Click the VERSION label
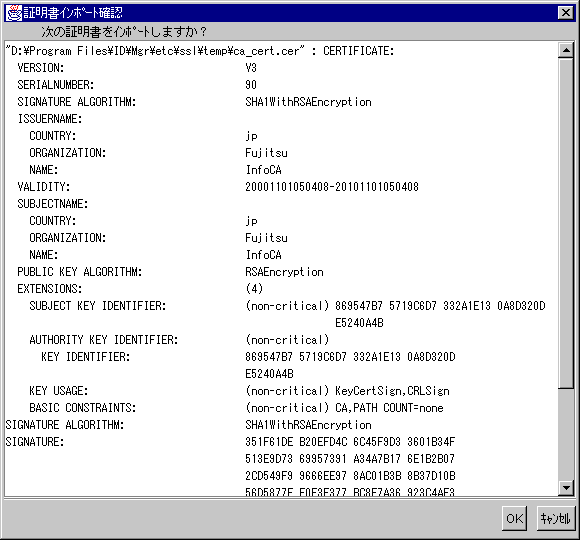This screenshot has height=540, width=580. [x=41, y=68]
